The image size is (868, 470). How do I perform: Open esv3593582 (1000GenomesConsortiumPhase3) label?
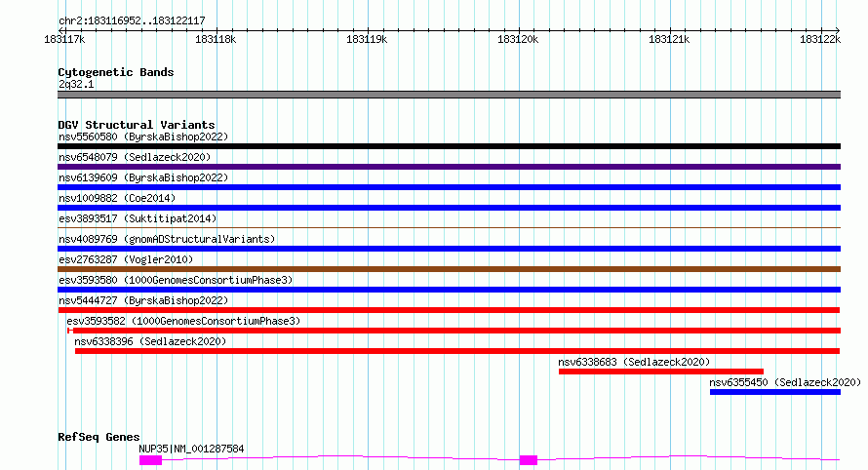183,321
